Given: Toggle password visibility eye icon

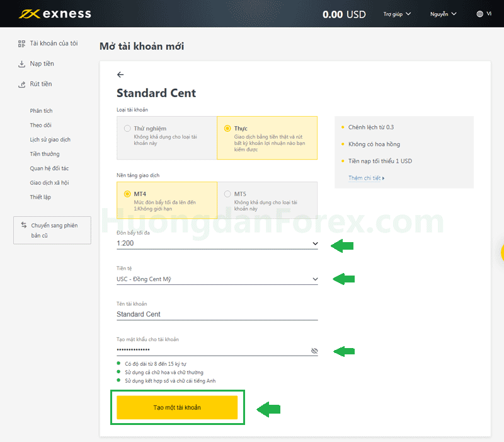Looking at the screenshot, I should [x=314, y=351].
